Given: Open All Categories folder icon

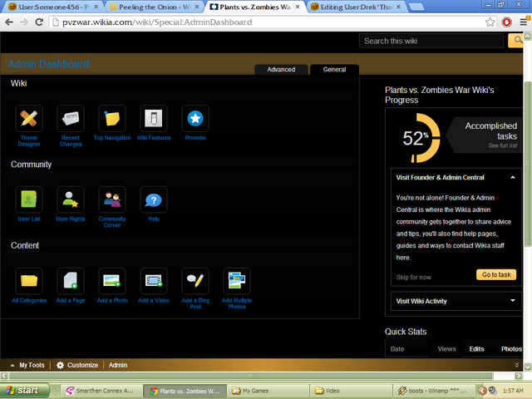Looking at the screenshot, I should point(29,281).
